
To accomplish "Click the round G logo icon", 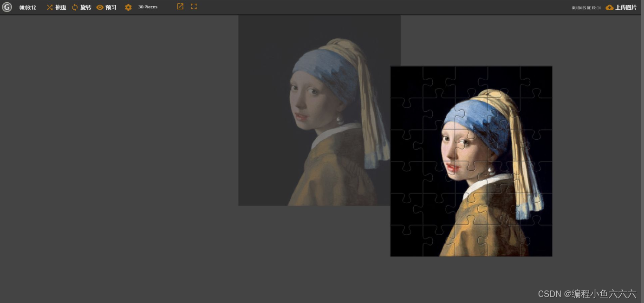I will (7, 7).
